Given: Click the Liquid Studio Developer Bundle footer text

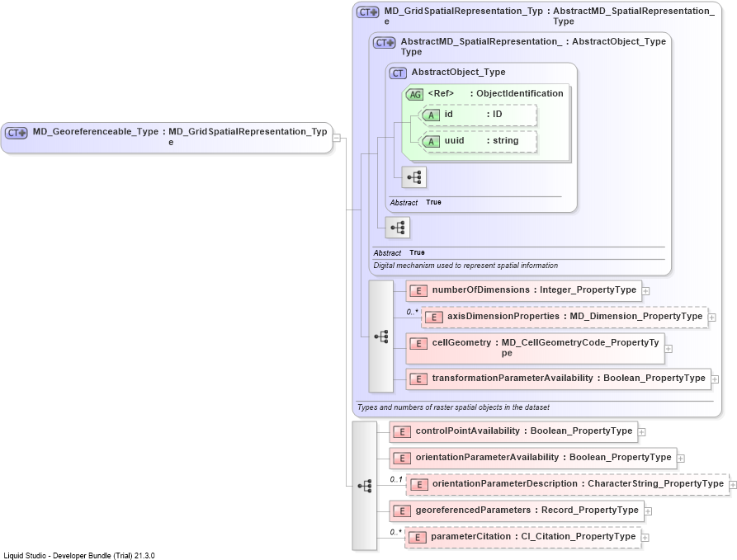Looking at the screenshot, I should (x=79, y=556).
